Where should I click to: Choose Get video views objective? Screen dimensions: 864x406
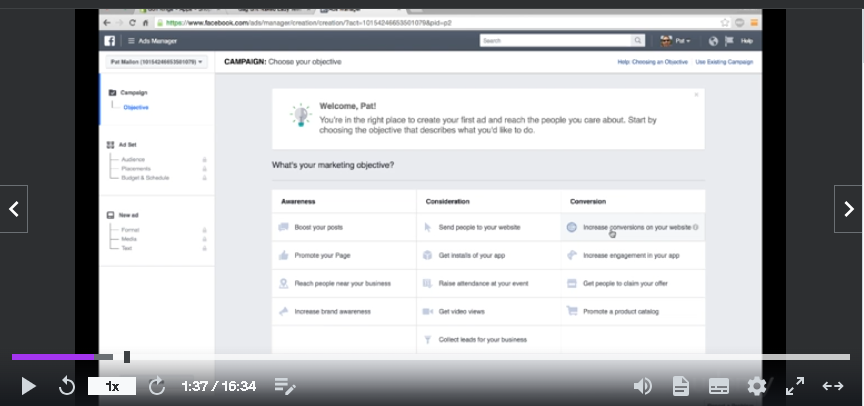click(489, 311)
